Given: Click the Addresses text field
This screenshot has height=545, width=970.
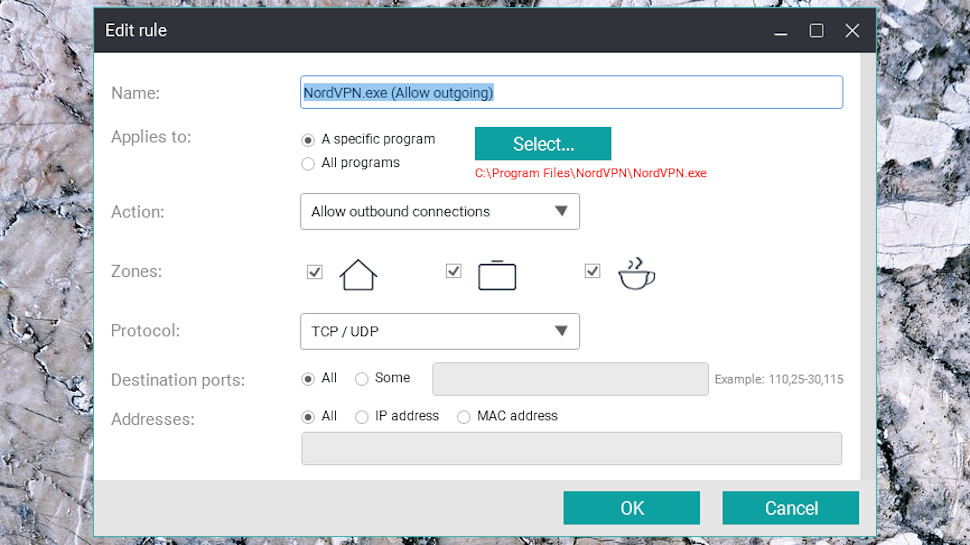Looking at the screenshot, I should click(x=572, y=448).
